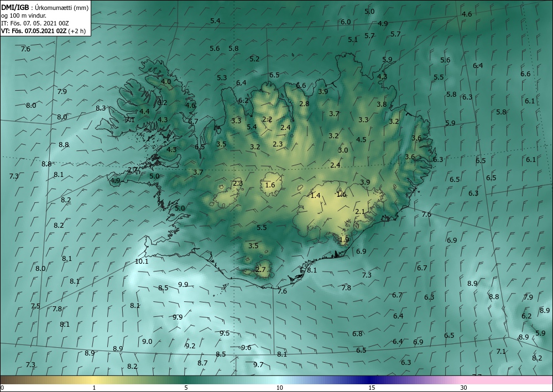The height and width of the screenshot is (392, 553).
Task: Click the 9.7 value at the map bottom
Action: (x=258, y=364)
